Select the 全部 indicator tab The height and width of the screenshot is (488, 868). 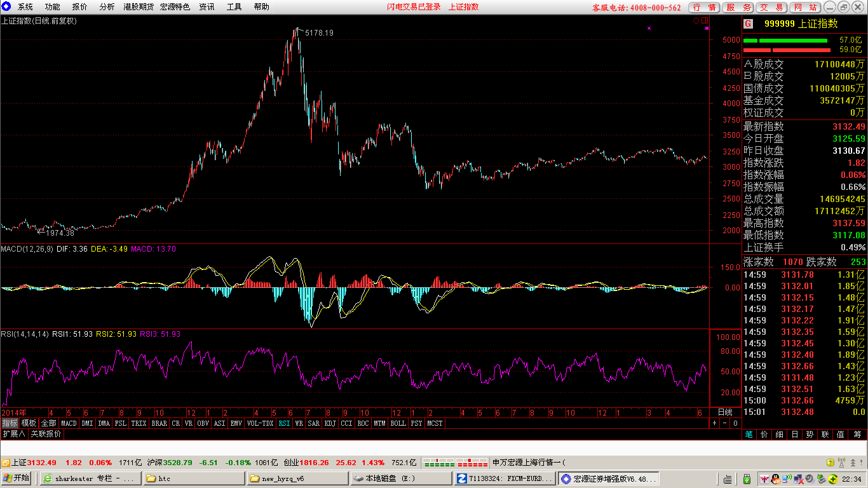tap(48, 423)
